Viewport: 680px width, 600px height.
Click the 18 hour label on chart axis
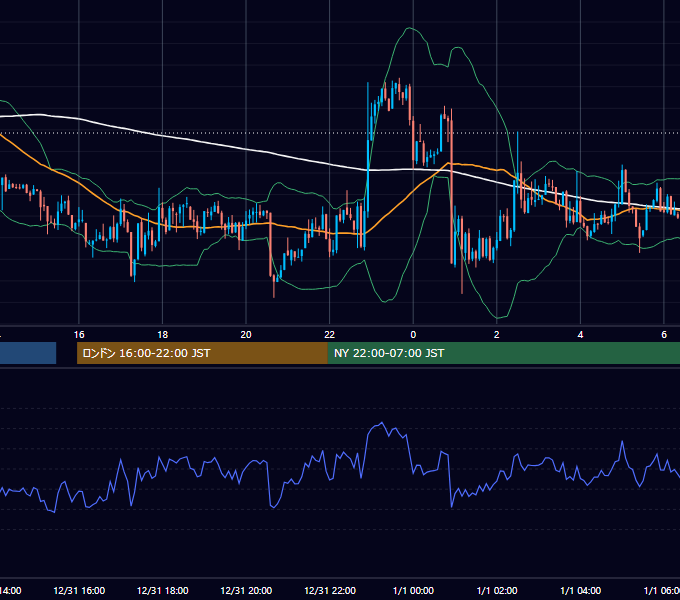coord(163,335)
